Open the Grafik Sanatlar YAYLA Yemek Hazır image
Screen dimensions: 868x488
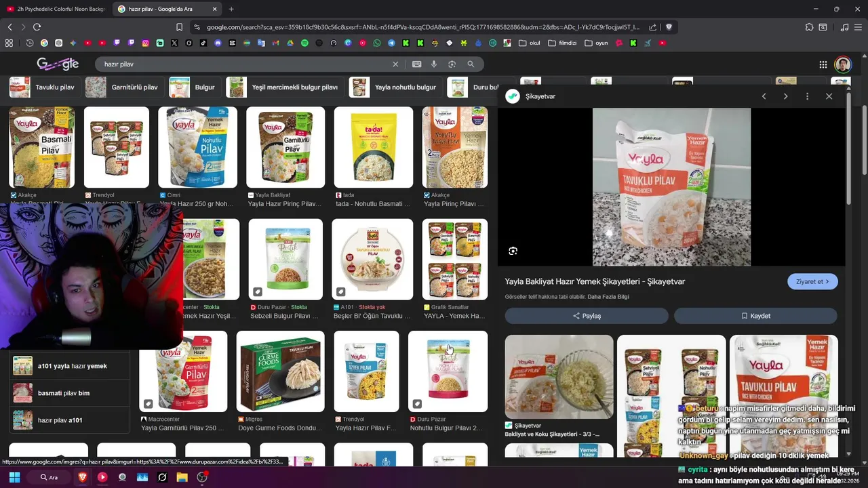(454, 259)
